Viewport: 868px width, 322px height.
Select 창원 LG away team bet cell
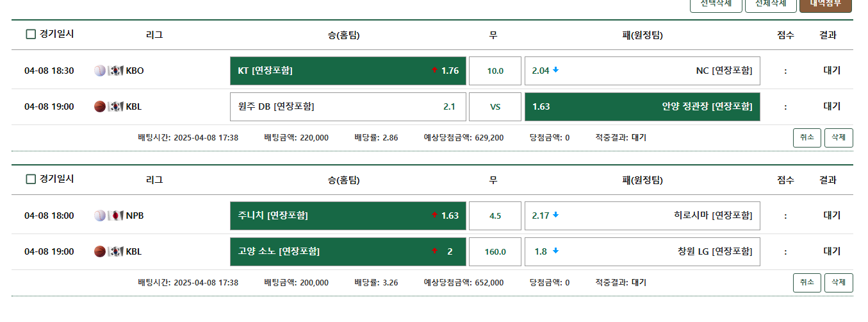pyautogui.click(x=643, y=251)
